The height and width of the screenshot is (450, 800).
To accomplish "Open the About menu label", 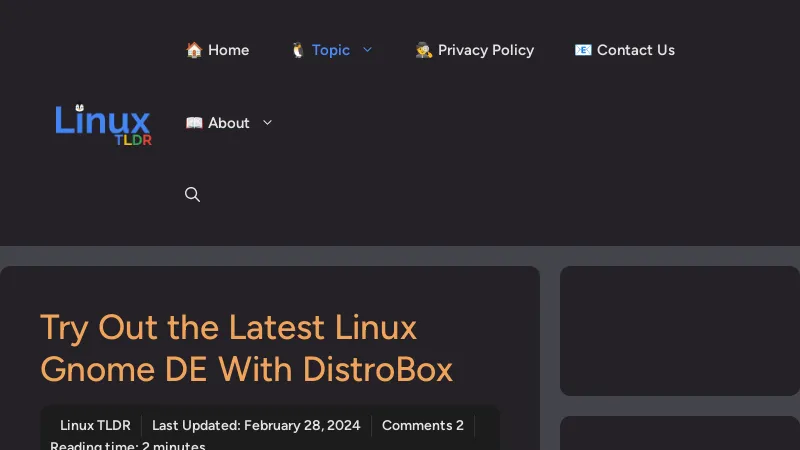I will [x=229, y=123].
